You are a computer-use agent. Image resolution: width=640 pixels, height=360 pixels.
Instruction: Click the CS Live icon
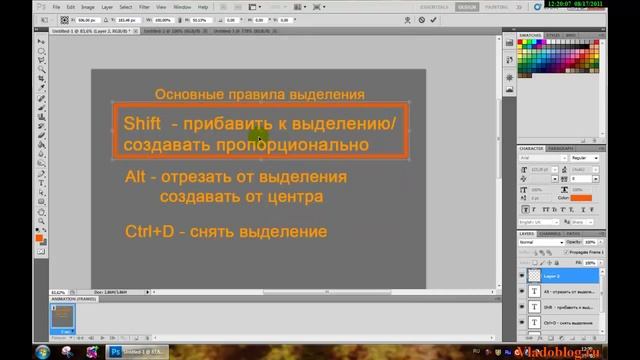pyautogui.click(x=538, y=7)
